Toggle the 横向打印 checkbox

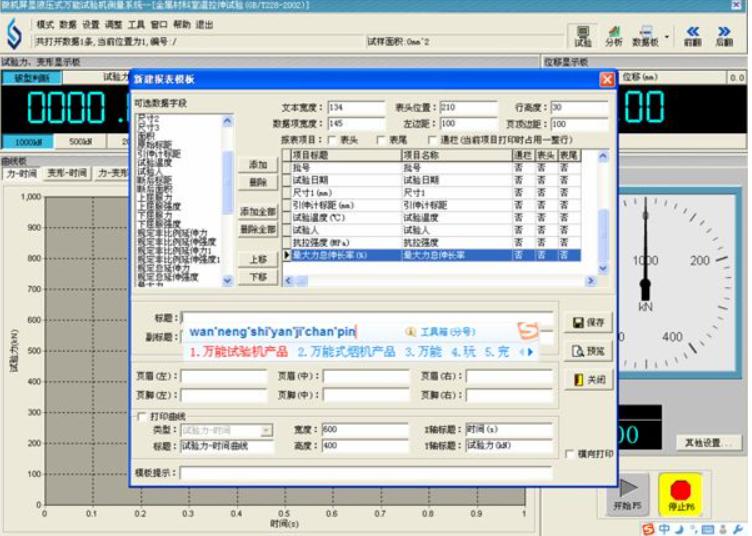tap(570, 453)
